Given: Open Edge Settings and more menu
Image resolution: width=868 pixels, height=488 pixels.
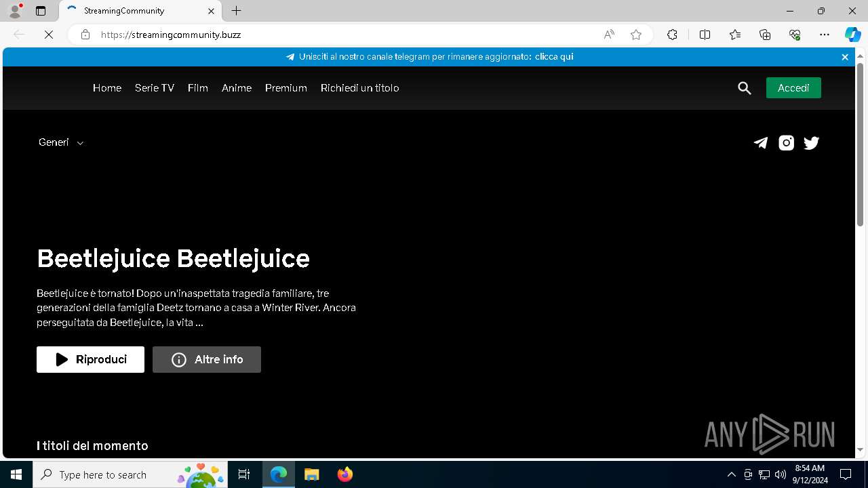Looking at the screenshot, I should point(825,35).
